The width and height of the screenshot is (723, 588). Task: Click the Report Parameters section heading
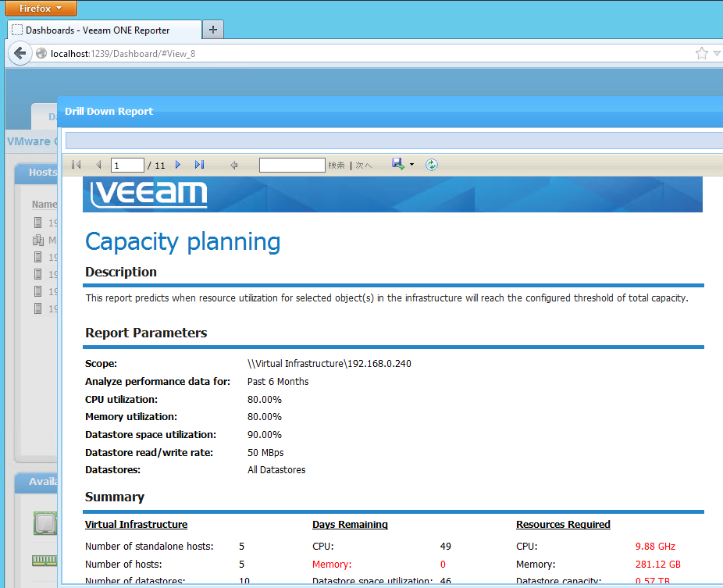pyautogui.click(x=146, y=333)
